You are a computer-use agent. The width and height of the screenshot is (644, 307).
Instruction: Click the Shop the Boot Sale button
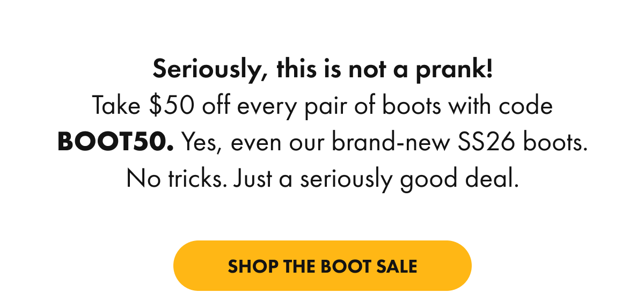tap(322, 266)
